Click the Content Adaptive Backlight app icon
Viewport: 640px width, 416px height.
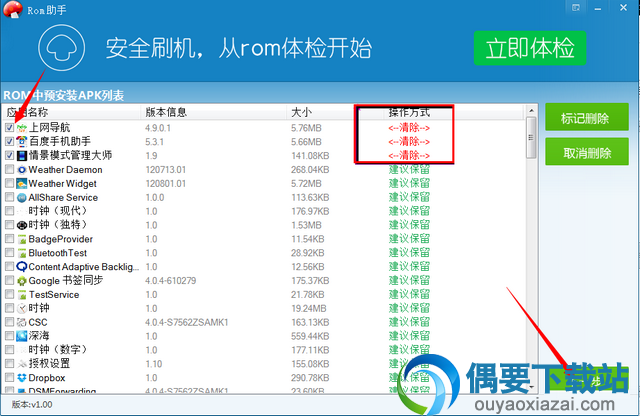click(22, 267)
